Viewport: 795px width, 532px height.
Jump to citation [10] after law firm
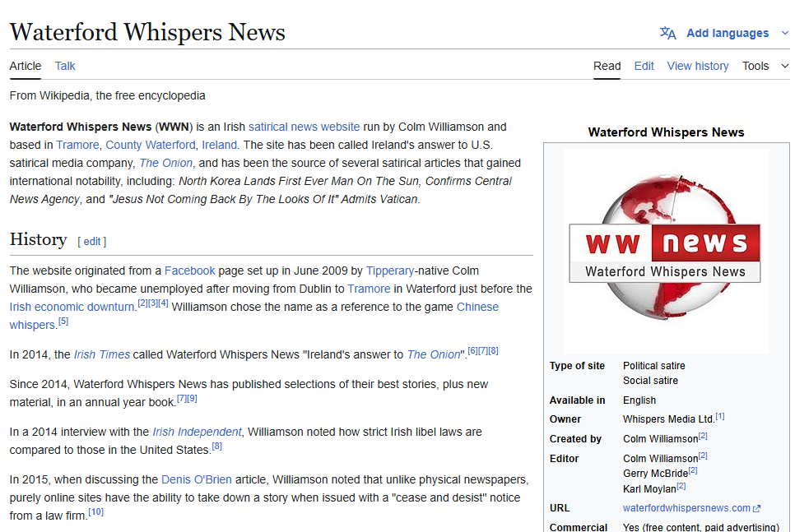(x=95, y=512)
